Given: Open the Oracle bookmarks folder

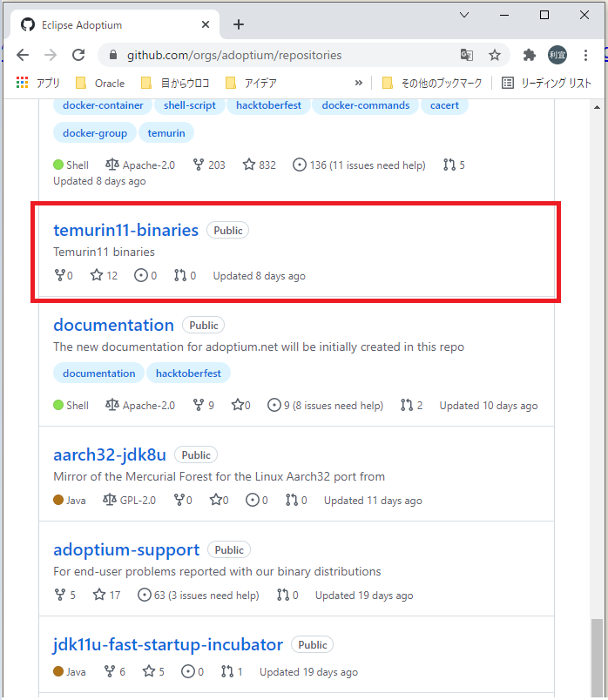Looking at the screenshot, I should (100, 83).
